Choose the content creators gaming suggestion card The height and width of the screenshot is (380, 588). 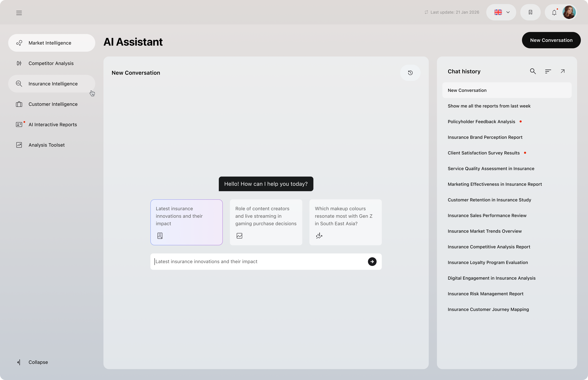[266, 222]
